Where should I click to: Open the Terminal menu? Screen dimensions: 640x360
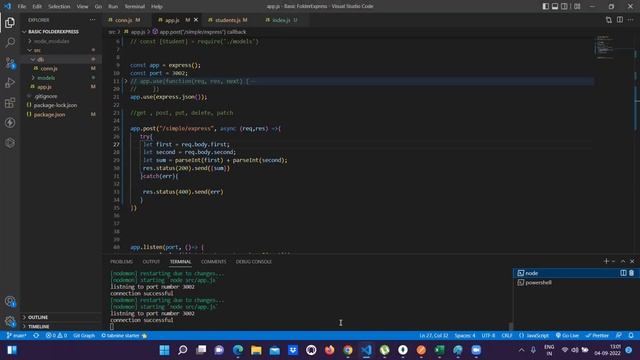point(135,7)
